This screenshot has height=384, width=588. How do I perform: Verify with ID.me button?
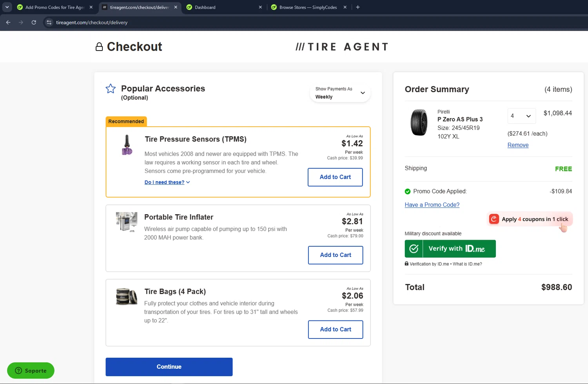coord(450,249)
